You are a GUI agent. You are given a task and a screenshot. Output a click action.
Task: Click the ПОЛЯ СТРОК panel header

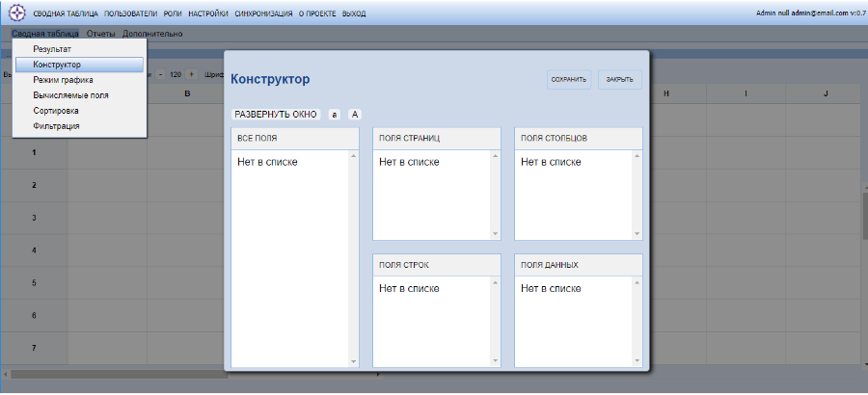tap(437, 265)
